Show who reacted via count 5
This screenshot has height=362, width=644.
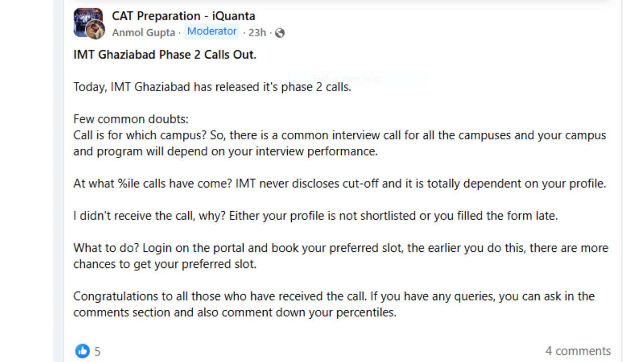coord(98,351)
